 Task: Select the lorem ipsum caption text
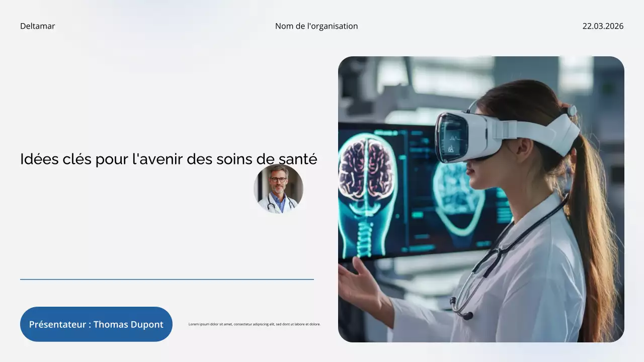255,324
